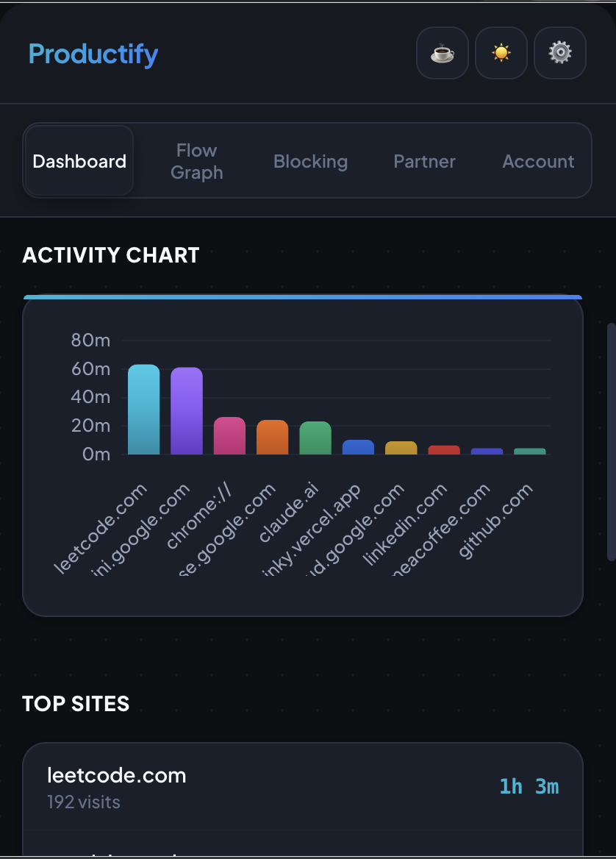This screenshot has height=859, width=616.
Task: Click the pink chrome:// bar
Action: point(229,438)
